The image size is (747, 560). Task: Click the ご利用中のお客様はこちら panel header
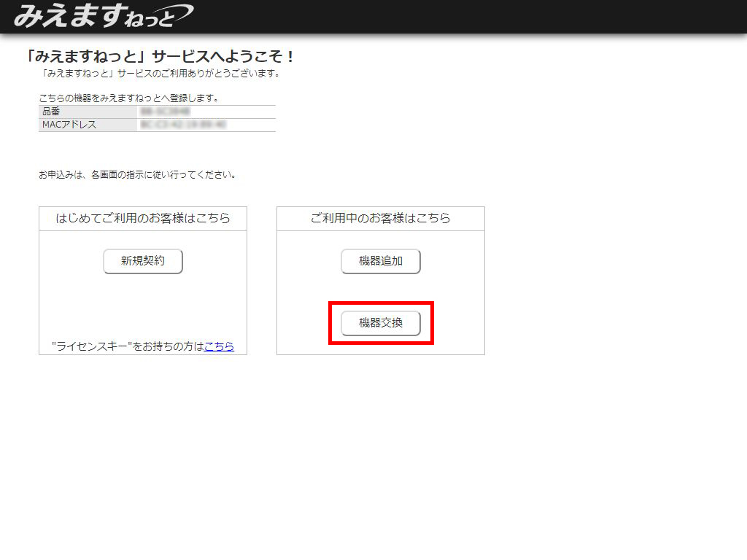click(380, 218)
